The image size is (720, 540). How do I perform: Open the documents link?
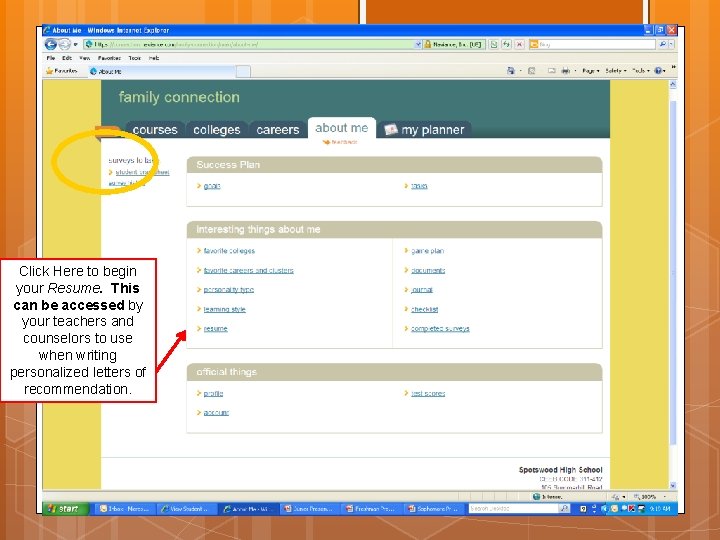click(428, 270)
